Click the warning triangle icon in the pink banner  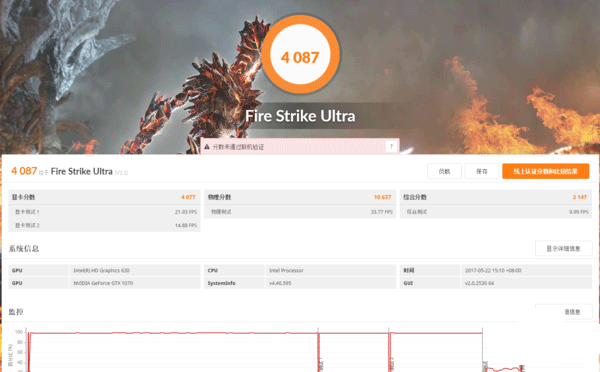point(207,147)
